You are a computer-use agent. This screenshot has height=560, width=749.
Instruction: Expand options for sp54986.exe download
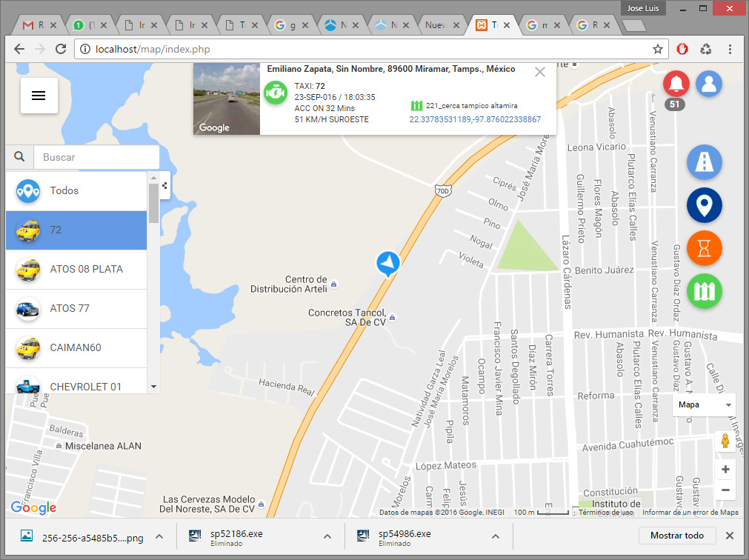pos(496,537)
